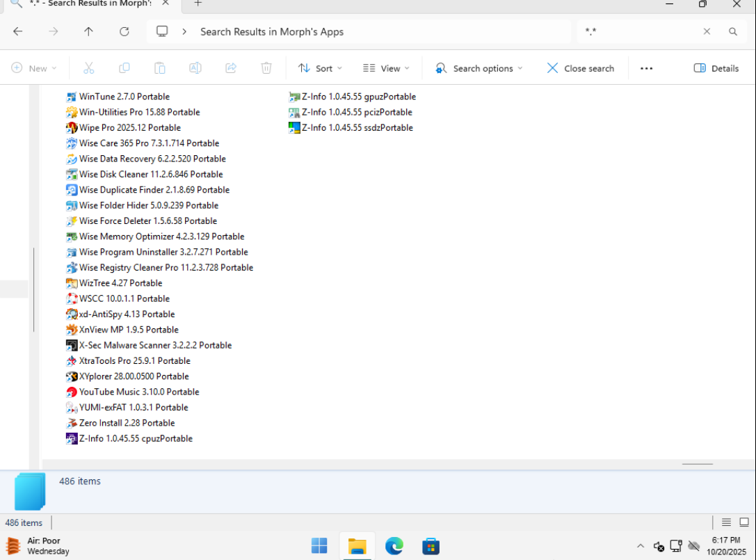Click the This PC monitor icon
The width and height of the screenshot is (756, 560).
click(x=162, y=31)
